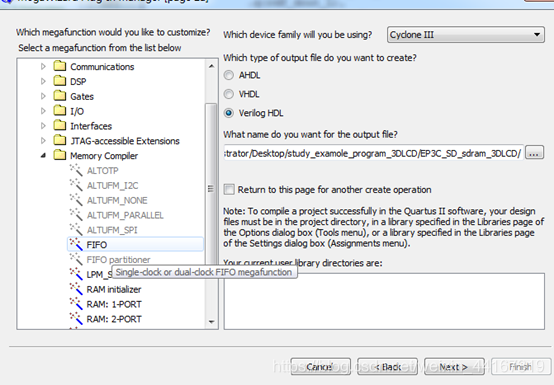
Task: Expand the Gates tree node
Action: click(x=43, y=96)
